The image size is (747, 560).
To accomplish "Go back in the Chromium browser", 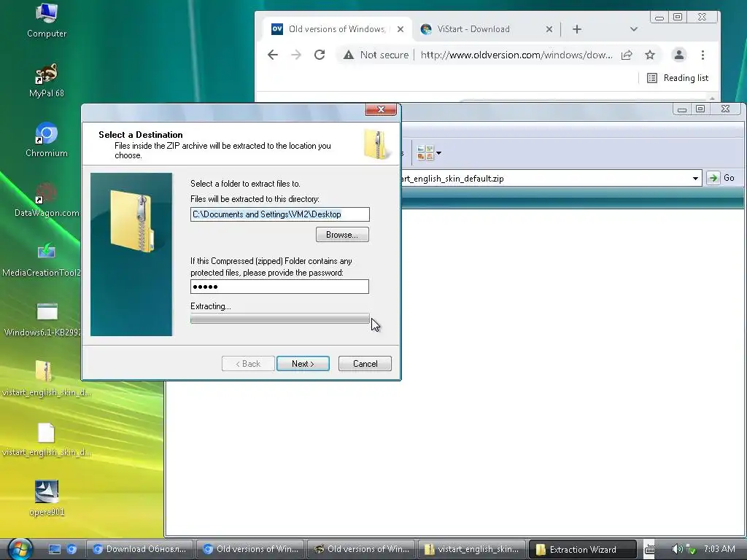I will pyautogui.click(x=273, y=55).
